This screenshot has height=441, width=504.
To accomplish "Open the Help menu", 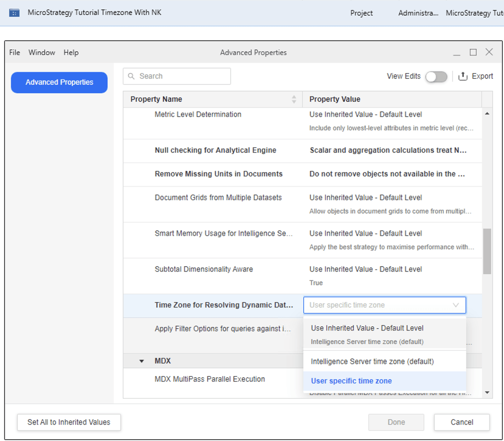I will pyautogui.click(x=71, y=52).
